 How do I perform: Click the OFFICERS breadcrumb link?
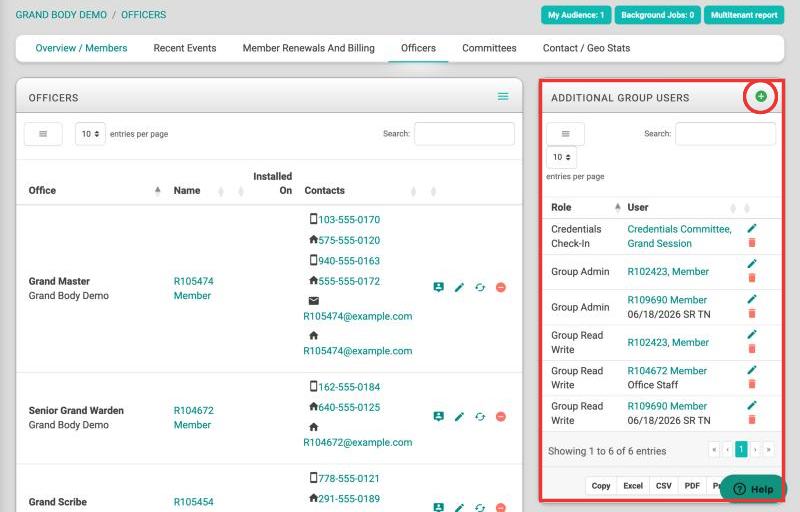143,15
